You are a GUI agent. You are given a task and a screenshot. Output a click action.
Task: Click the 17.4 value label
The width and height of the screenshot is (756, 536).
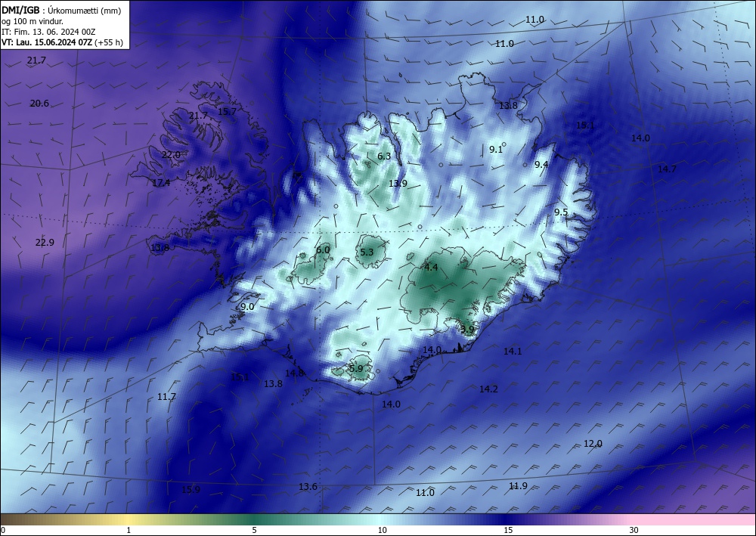161,183
